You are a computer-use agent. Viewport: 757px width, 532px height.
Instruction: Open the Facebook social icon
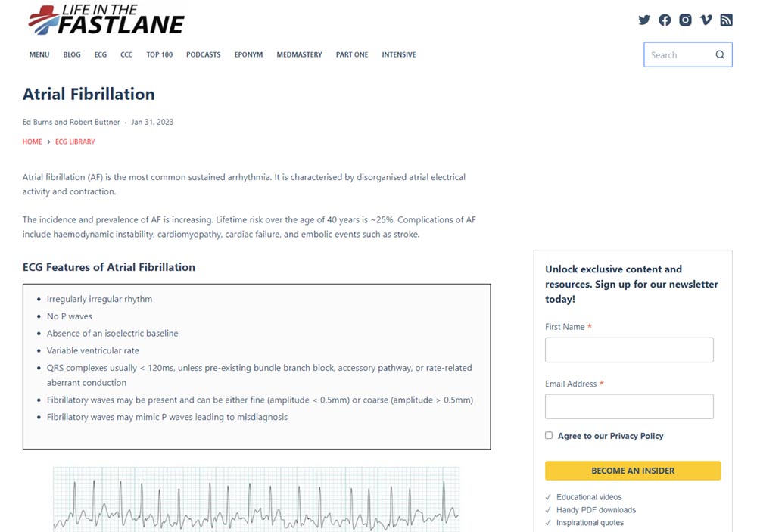click(x=665, y=20)
